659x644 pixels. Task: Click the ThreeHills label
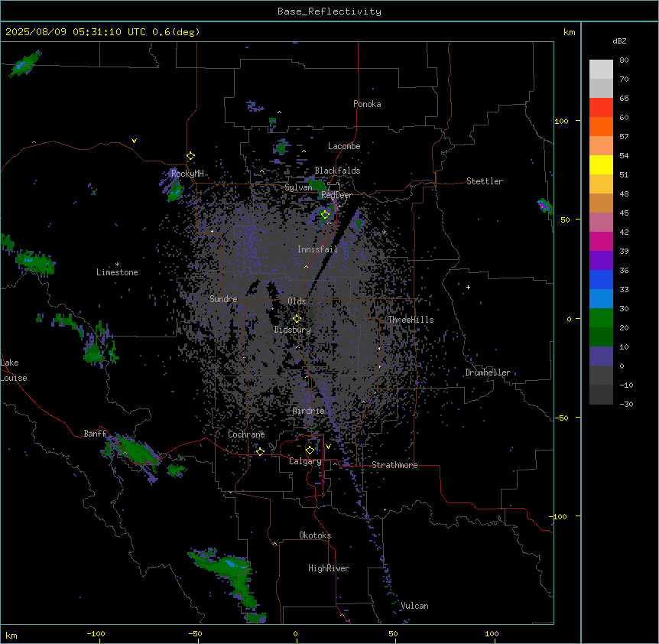point(411,320)
